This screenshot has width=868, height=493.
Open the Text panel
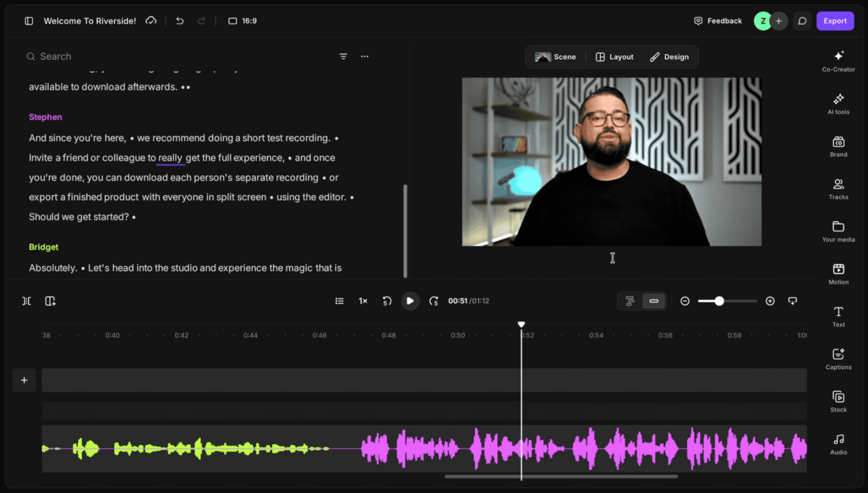[x=838, y=317]
